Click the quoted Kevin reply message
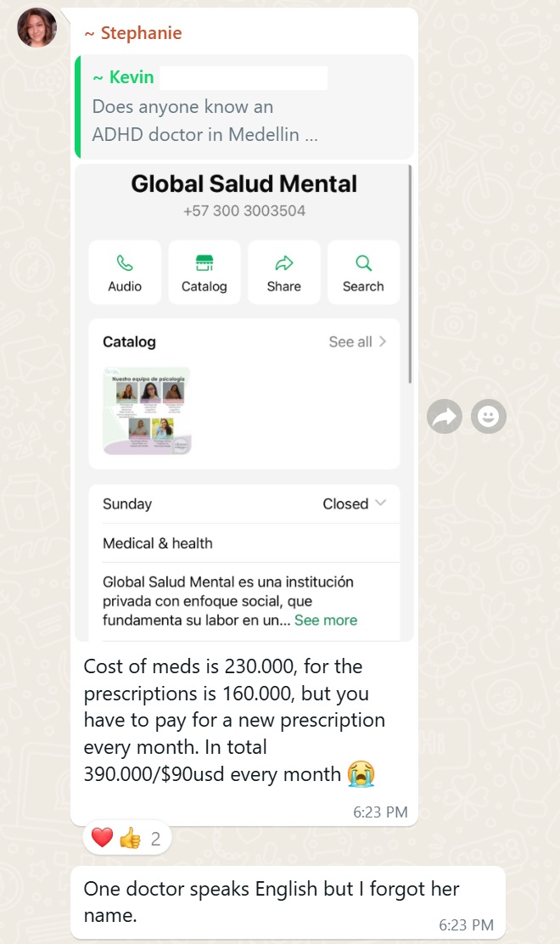Screen dimensions: 560x944 coord(244,107)
